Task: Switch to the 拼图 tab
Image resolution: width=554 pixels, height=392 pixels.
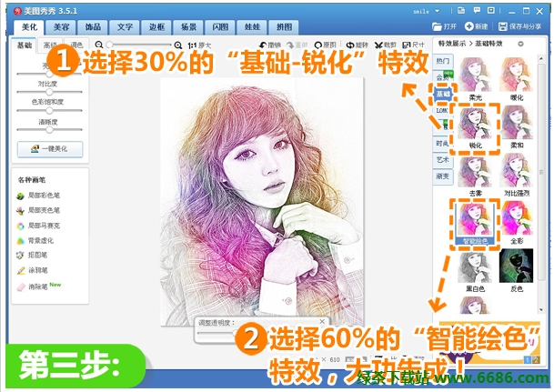Action: coord(284,27)
